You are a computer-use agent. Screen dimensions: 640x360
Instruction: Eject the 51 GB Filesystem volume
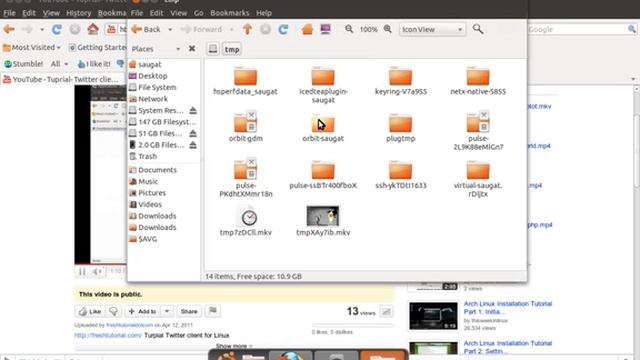pos(193,133)
